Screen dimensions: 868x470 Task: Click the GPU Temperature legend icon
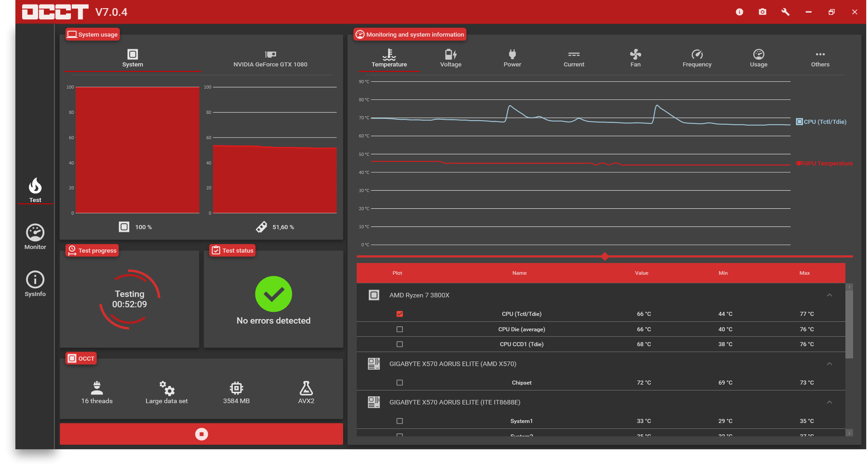[799, 163]
